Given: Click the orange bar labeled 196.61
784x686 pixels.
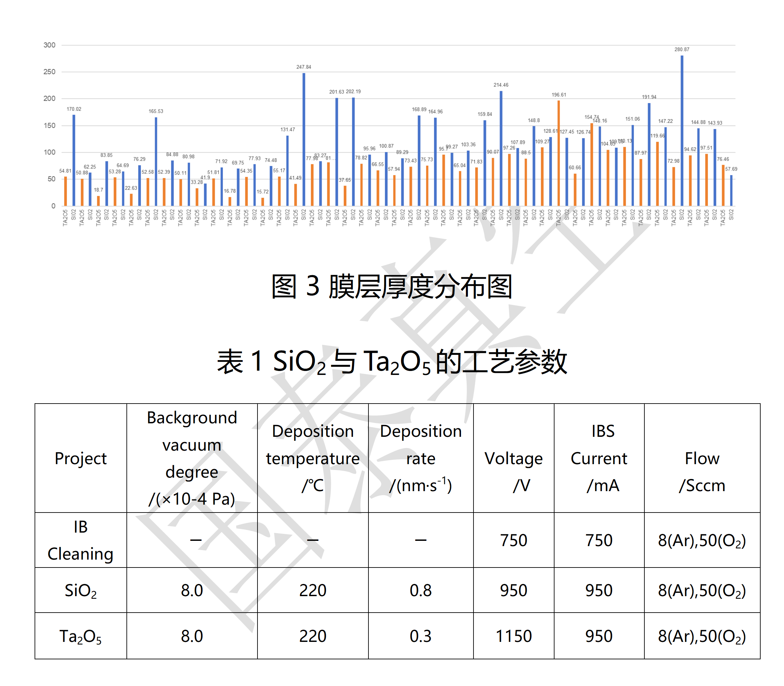Looking at the screenshot, I should (558, 153).
